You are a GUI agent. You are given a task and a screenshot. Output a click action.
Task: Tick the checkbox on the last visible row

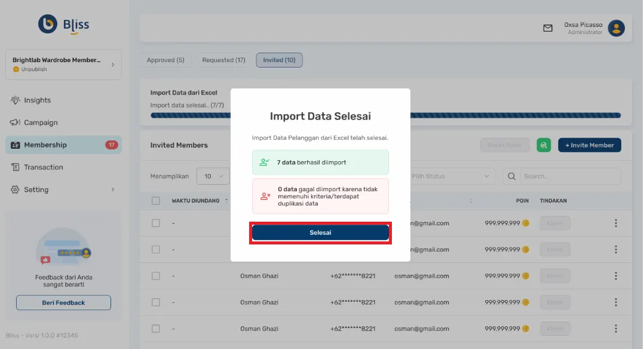coord(155,328)
